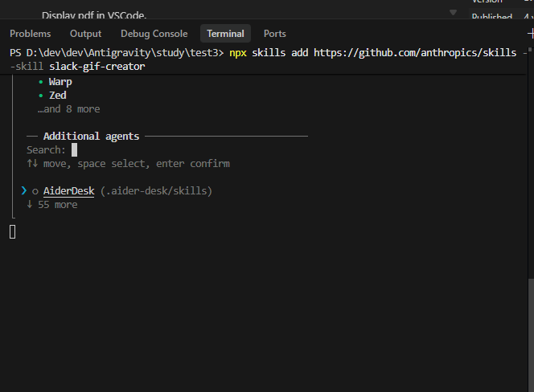Screen dimensions: 534x392
Task: Click the Search input field cursor
Action: click(x=74, y=150)
